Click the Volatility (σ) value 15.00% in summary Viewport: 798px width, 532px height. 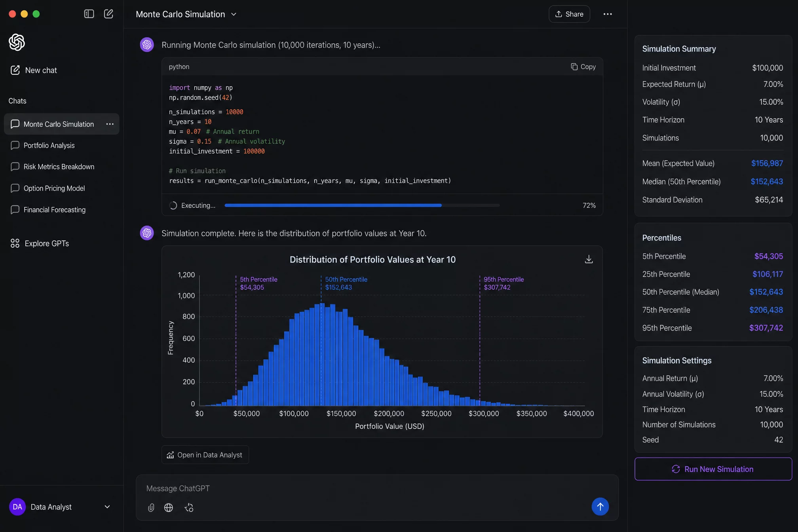coord(771,102)
